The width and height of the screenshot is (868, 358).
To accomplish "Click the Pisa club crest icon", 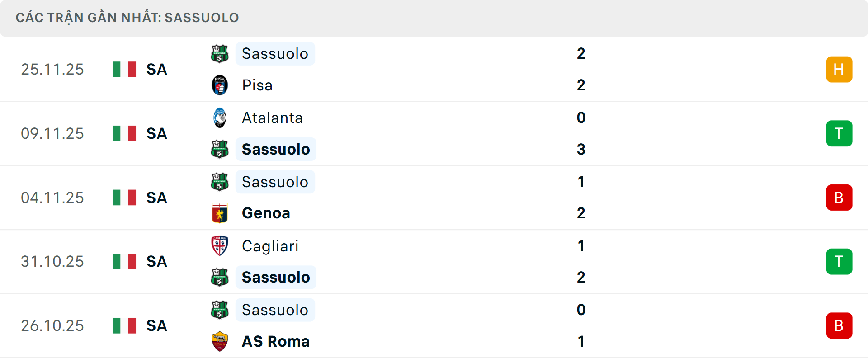I will point(220,85).
